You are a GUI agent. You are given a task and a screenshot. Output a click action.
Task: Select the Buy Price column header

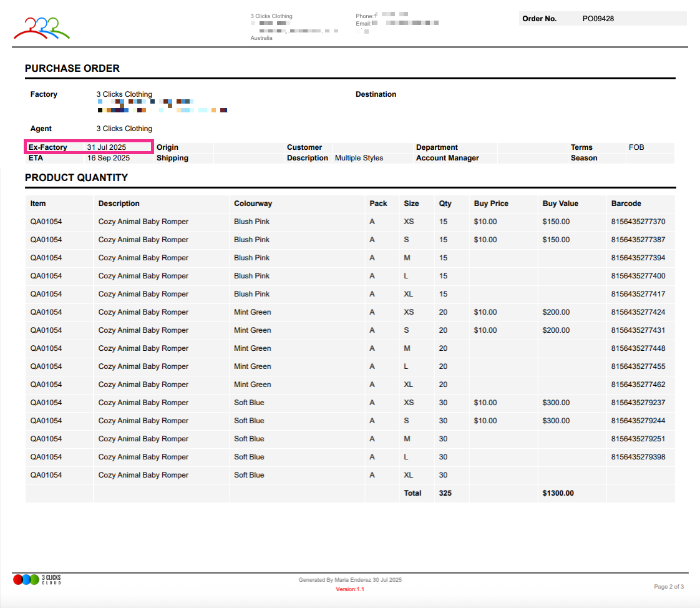coord(491,203)
